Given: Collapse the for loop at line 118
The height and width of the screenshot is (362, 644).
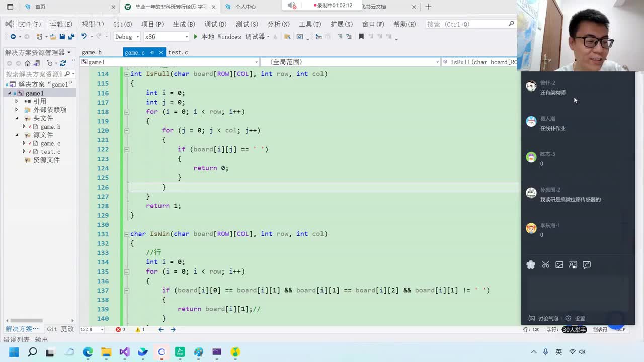Looking at the screenshot, I should (126, 112).
